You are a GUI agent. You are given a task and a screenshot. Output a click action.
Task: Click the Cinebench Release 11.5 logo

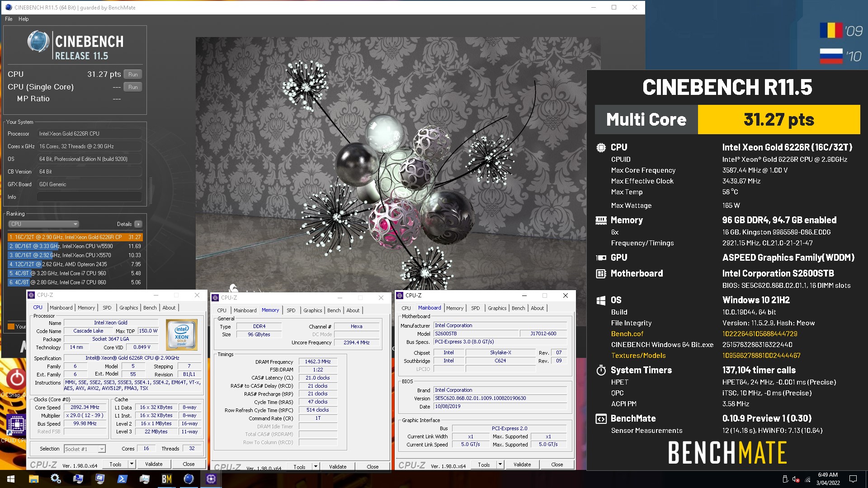pyautogui.click(x=75, y=46)
